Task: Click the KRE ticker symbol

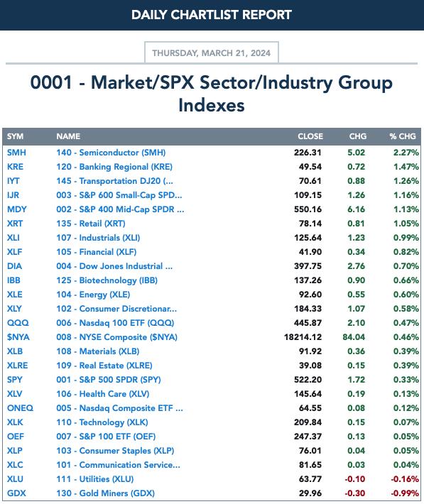Action: point(15,167)
